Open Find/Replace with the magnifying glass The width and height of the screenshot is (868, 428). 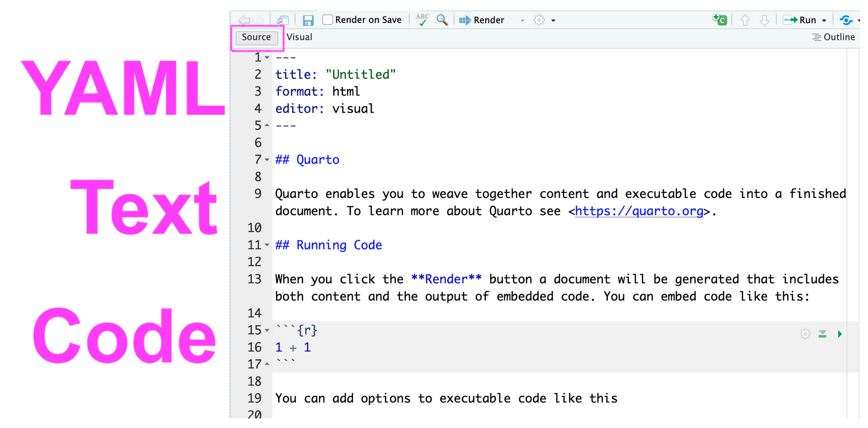pos(442,20)
